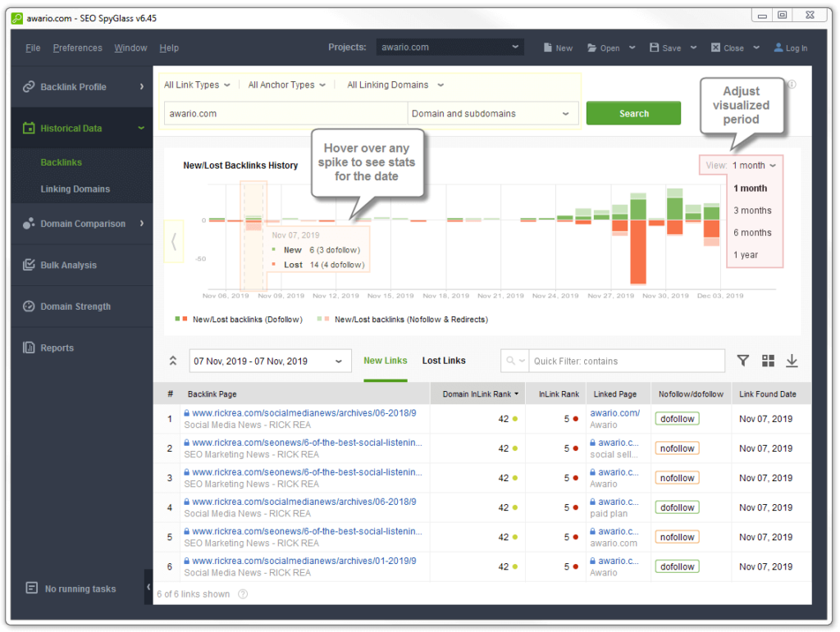Select the 3 months view option
Viewport: 840px width, 632px height.
point(752,211)
